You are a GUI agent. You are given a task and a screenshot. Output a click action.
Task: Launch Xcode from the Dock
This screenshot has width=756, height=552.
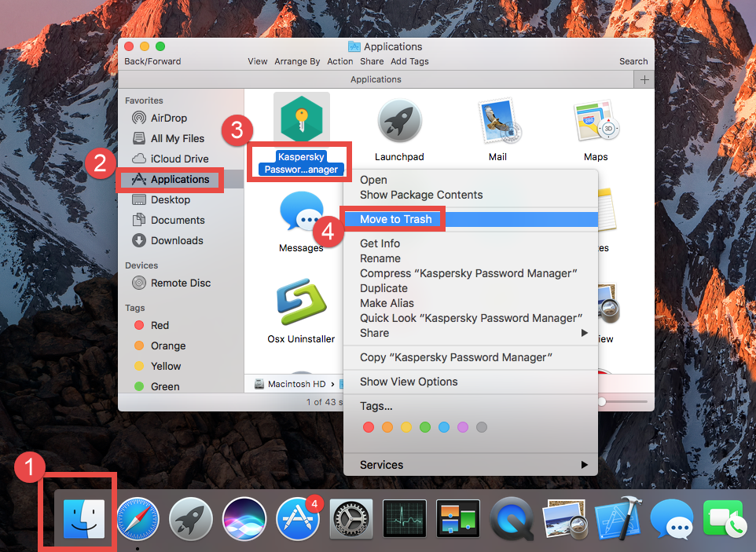(x=618, y=518)
